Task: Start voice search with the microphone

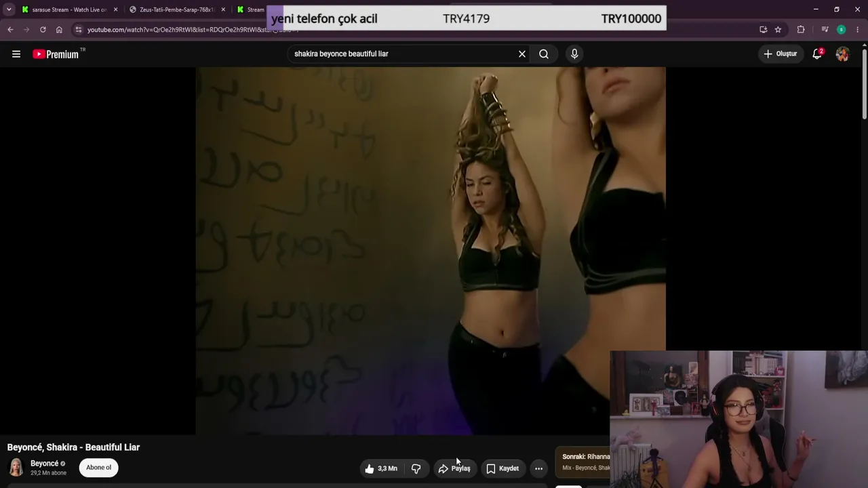Action: 574,54
